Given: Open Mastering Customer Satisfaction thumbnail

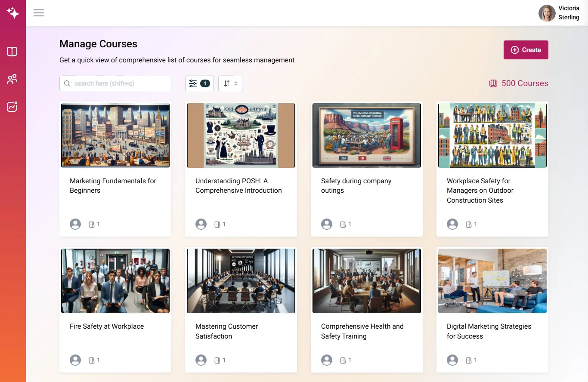Looking at the screenshot, I should point(241,280).
